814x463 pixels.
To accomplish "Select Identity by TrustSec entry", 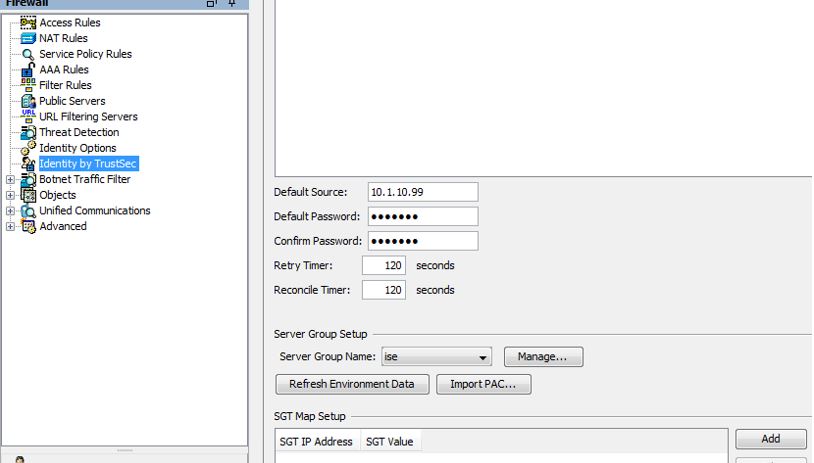I will (88, 164).
